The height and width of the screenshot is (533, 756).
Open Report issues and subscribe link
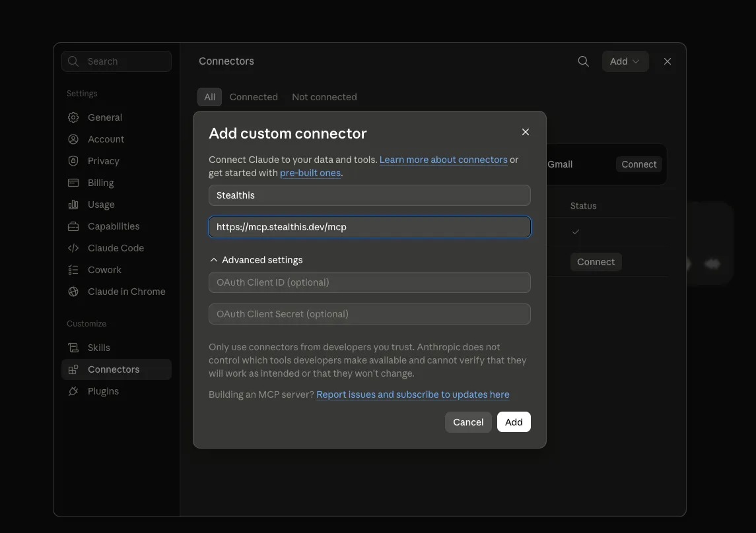(x=413, y=394)
